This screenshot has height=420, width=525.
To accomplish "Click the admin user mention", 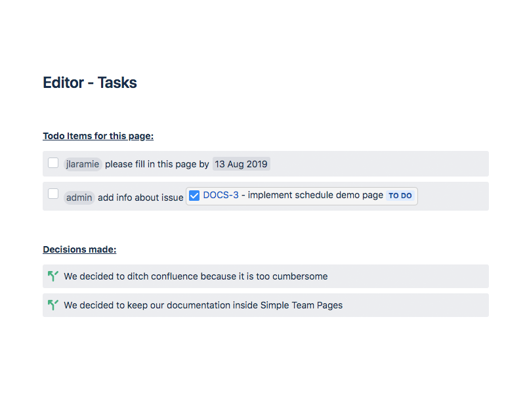I will [79, 198].
